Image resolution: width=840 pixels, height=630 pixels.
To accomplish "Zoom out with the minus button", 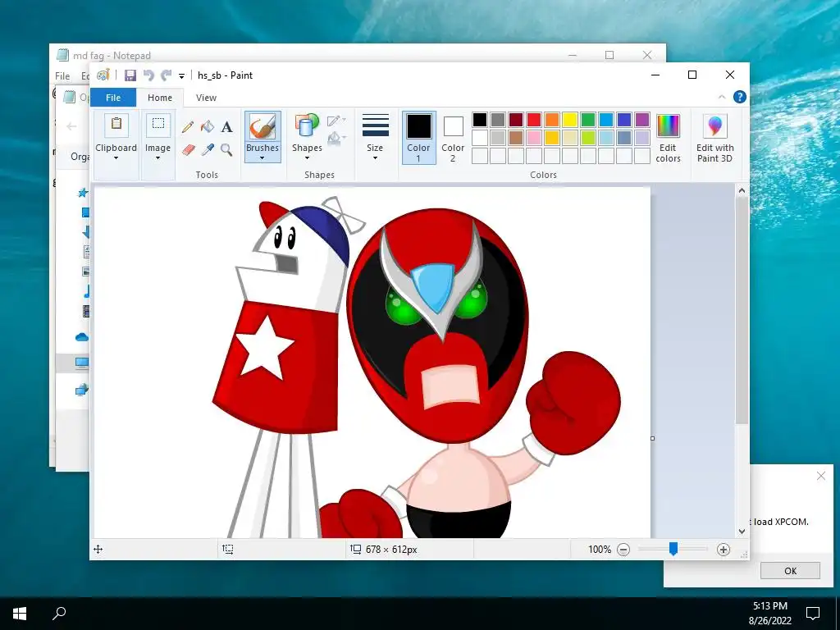I will click(623, 549).
